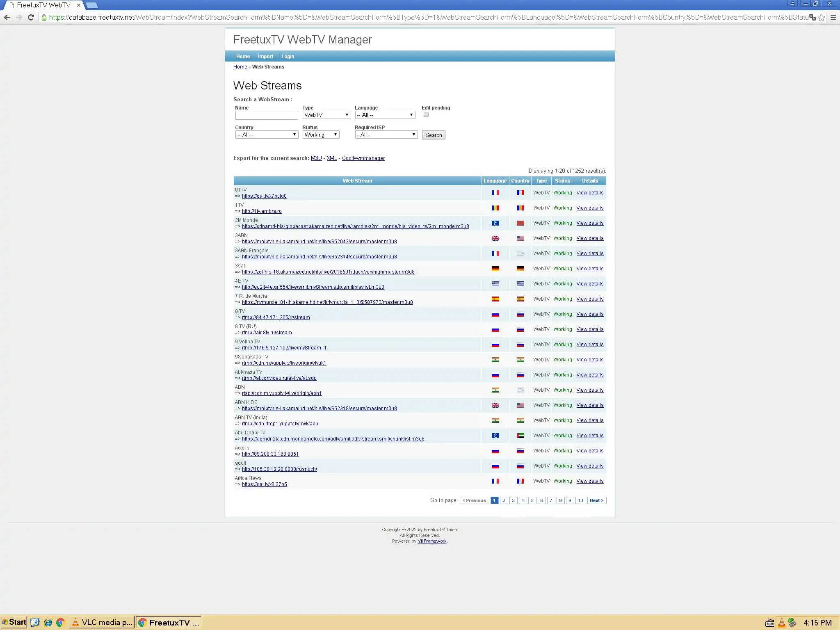Enable the Edit pending checkbox

(426, 115)
